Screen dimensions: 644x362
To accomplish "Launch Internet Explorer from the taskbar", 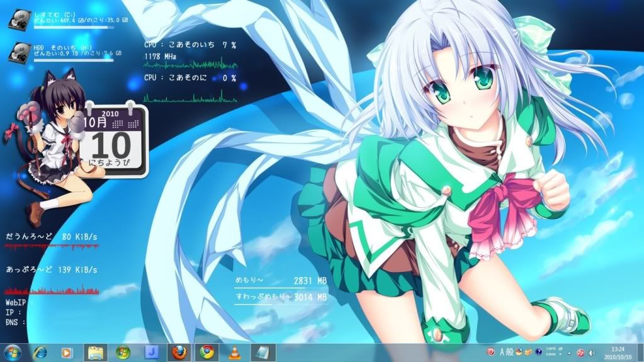I will [x=40, y=353].
